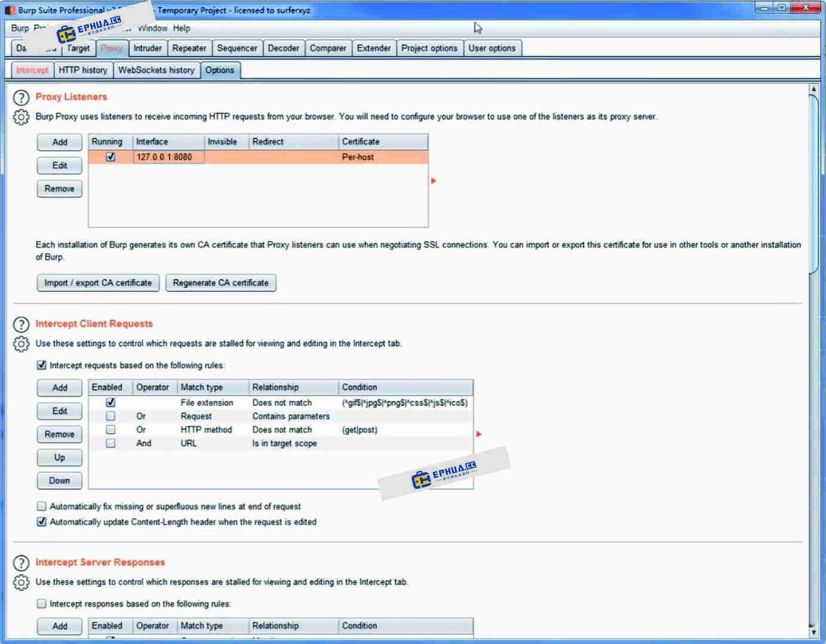Add a client request interception rule
Image resolution: width=826 pixels, height=644 pixels.
(60, 388)
